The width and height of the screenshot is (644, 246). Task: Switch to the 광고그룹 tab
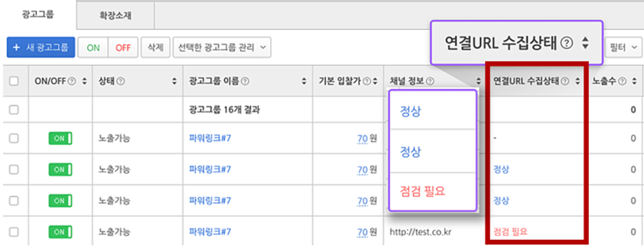coord(37,15)
